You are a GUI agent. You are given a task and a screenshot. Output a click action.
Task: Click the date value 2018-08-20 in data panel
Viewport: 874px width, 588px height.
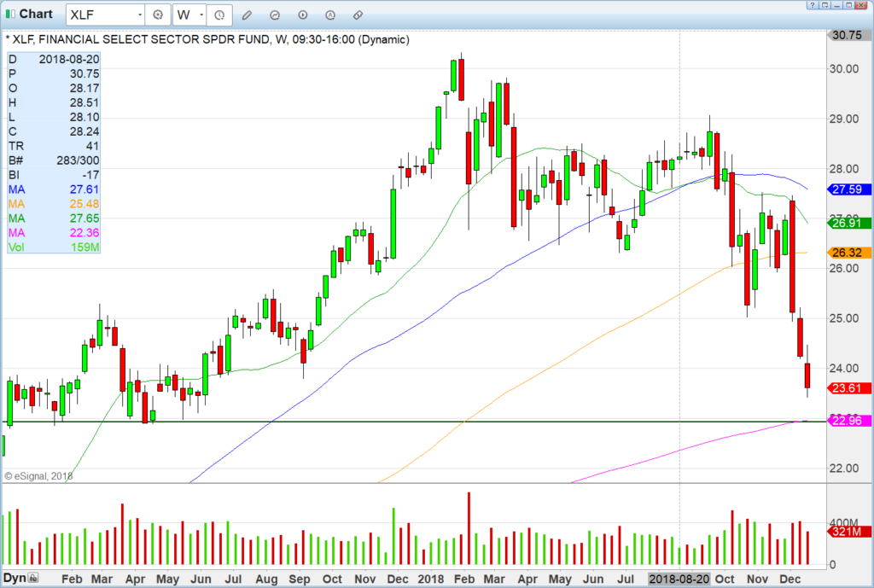tap(69, 59)
